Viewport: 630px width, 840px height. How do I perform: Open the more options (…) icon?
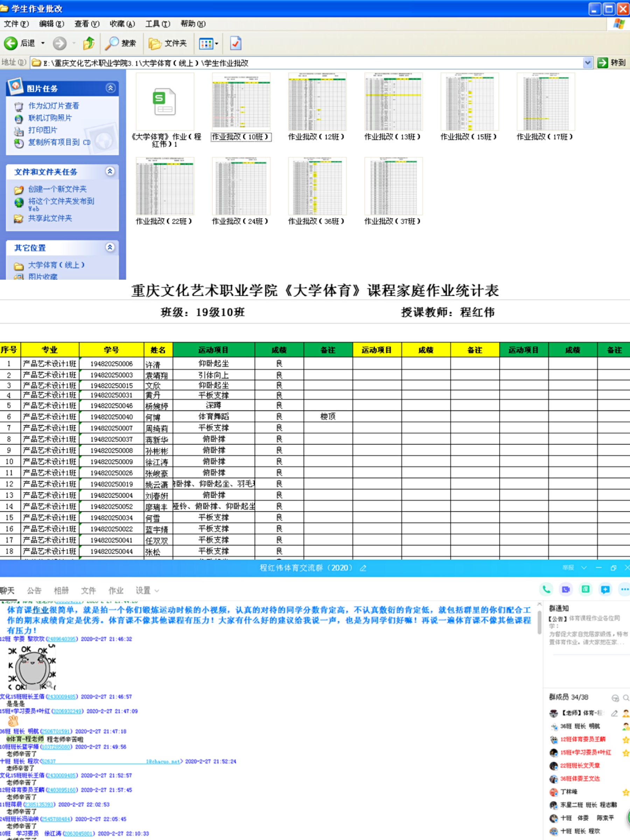(625, 589)
